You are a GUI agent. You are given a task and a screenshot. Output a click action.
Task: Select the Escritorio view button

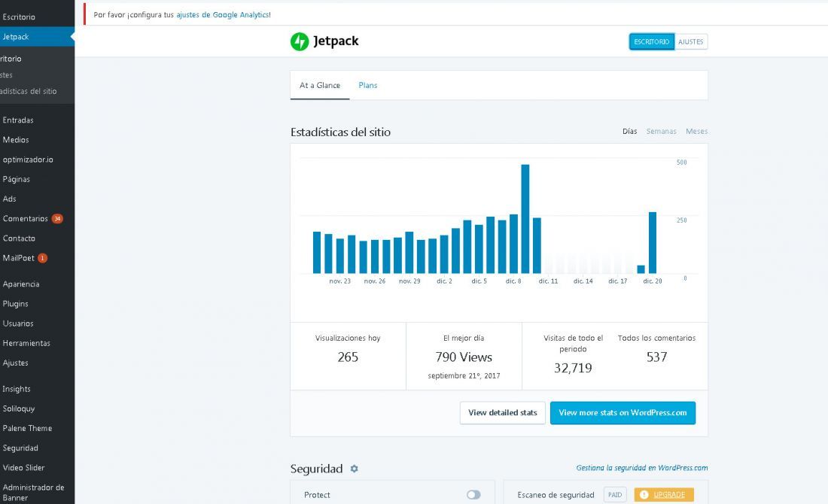pos(652,41)
